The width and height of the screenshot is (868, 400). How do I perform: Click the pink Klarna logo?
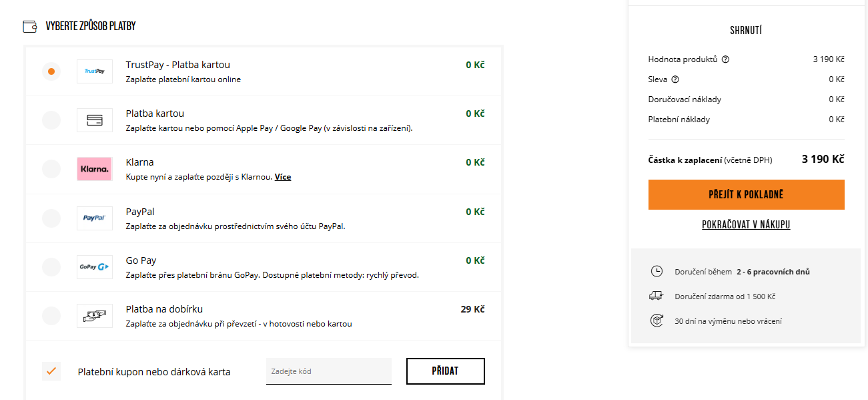click(x=95, y=169)
